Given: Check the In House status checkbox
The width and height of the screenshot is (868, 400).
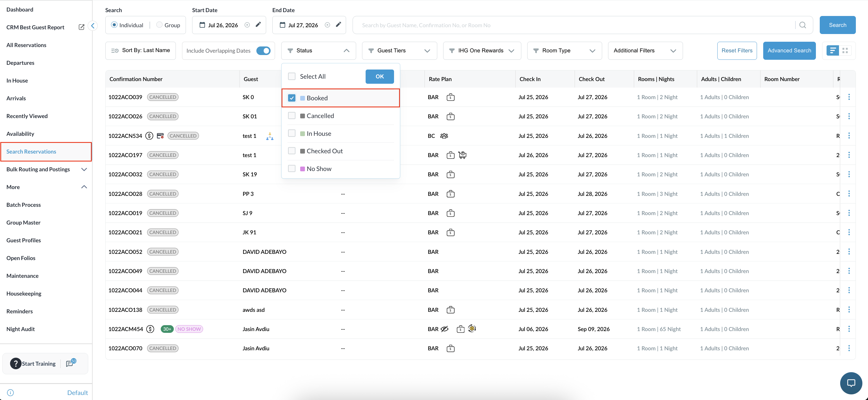Looking at the screenshot, I should [x=292, y=133].
